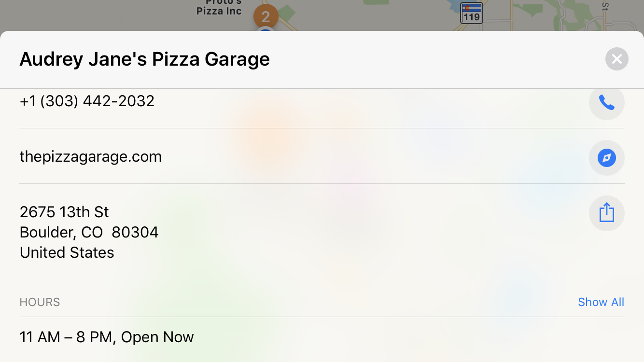Tap the Proto's Pizza Inc map label

219,8
